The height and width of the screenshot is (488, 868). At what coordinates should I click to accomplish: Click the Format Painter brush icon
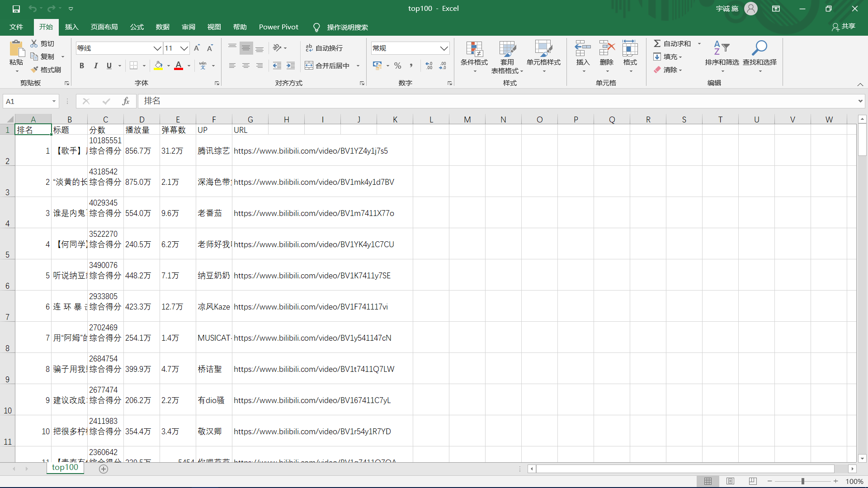[34, 70]
